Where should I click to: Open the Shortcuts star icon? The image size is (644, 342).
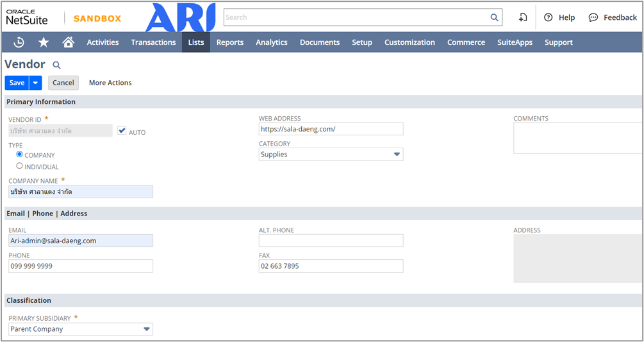click(x=44, y=42)
